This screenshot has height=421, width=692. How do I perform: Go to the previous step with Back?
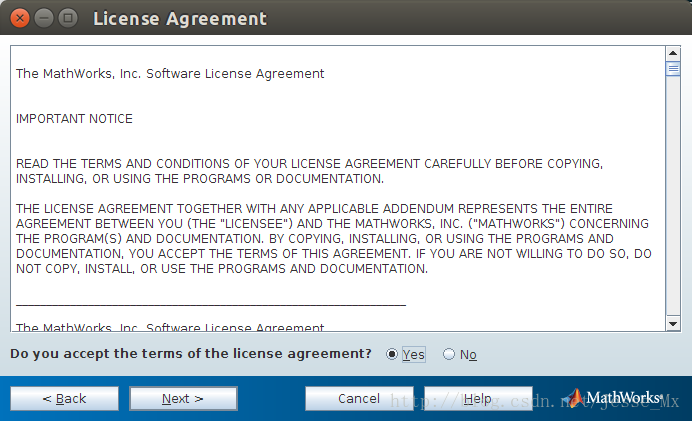pyautogui.click(x=64, y=398)
